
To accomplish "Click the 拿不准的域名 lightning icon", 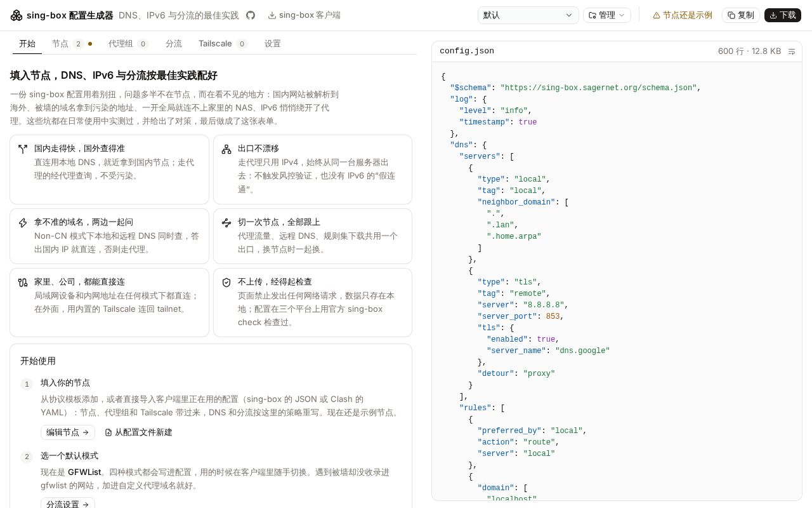I will [23, 223].
